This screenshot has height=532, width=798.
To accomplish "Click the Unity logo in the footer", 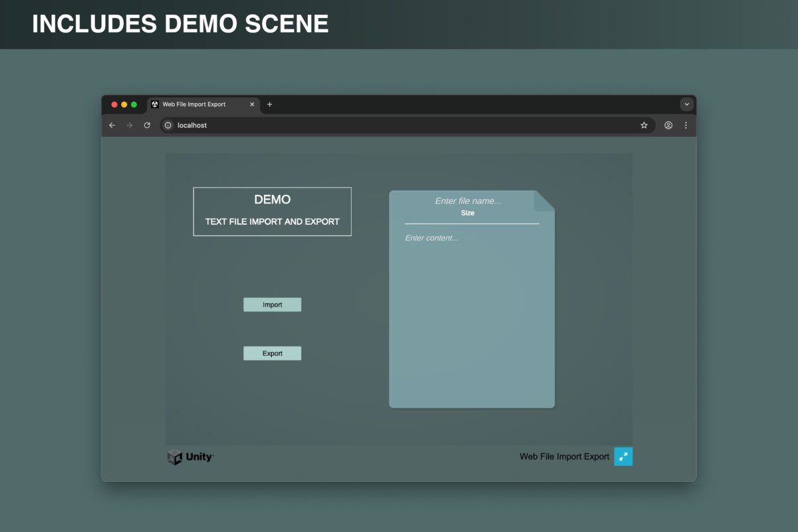I will click(x=190, y=457).
